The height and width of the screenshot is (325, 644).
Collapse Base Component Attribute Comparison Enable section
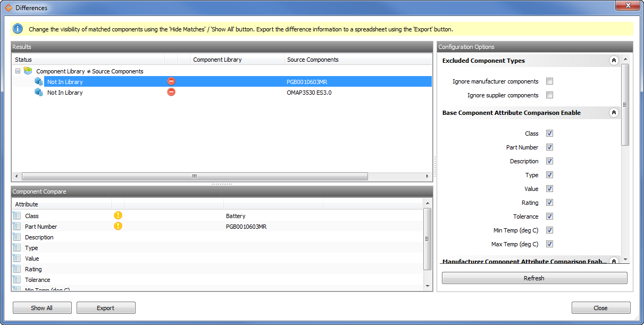(x=614, y=112)
